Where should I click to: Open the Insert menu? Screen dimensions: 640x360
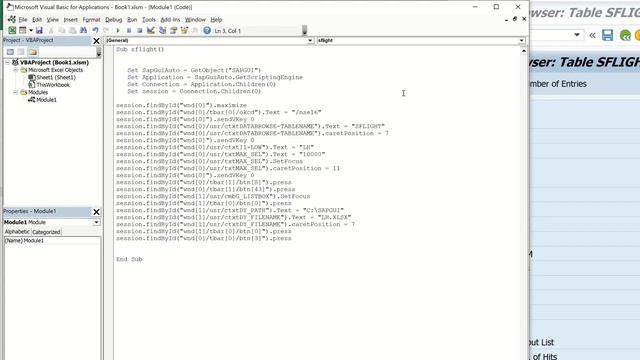71,20
